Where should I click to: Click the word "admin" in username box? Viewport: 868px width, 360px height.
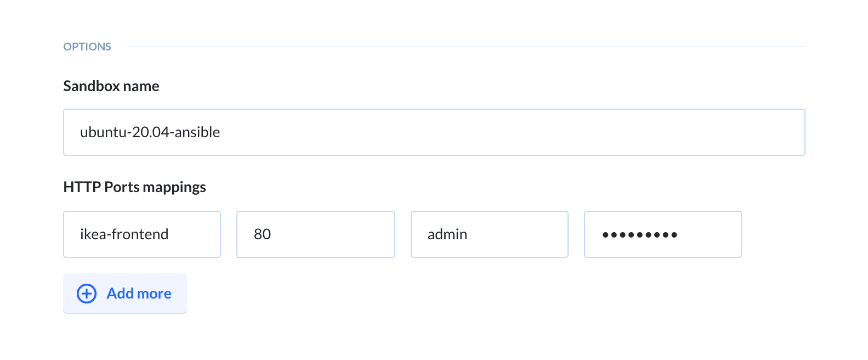click(x=447, y=234)
